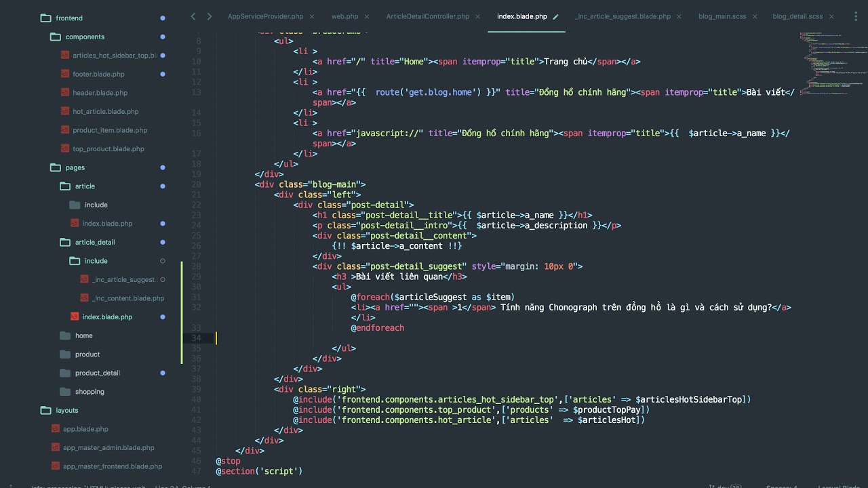Click the @endforeach directive
The image size is (868, 488).
[x=378, y=328]
